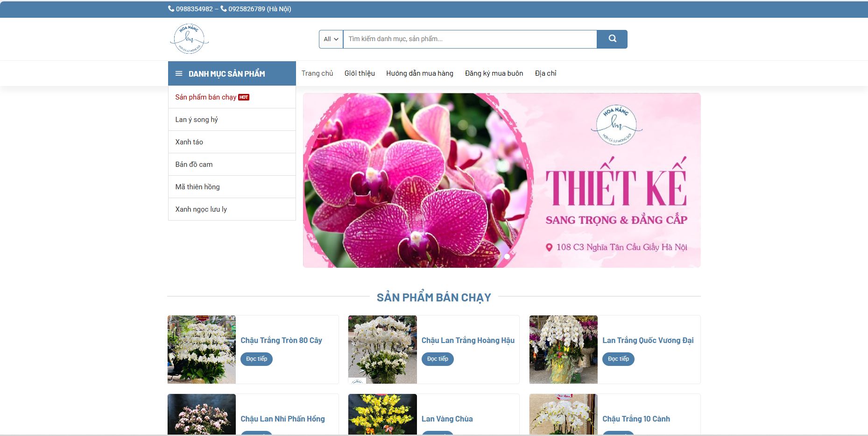Call phone number 0988354982
Screen dimensions: 868x436
click(194, 9)
